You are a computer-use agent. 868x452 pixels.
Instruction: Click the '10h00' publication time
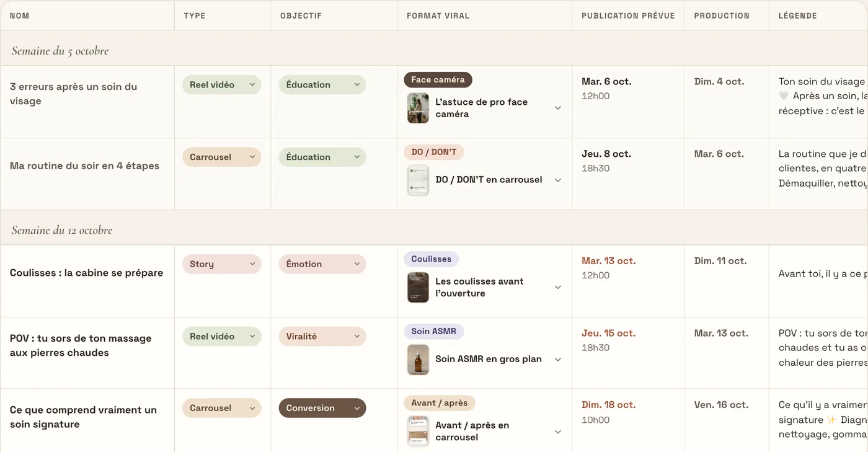coord(595,420)
